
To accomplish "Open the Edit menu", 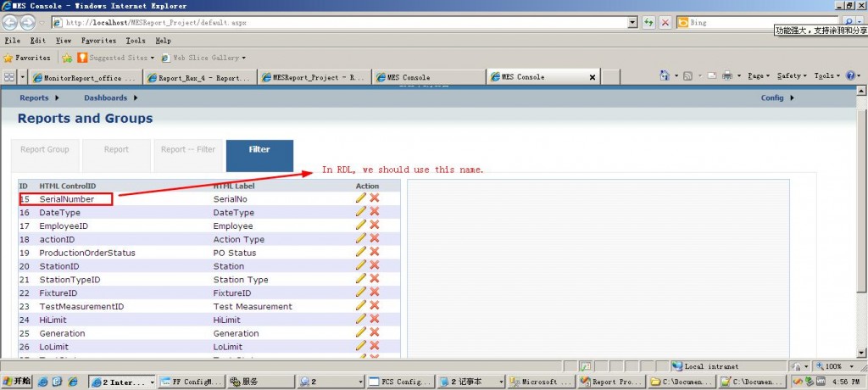I will [38, 41].
